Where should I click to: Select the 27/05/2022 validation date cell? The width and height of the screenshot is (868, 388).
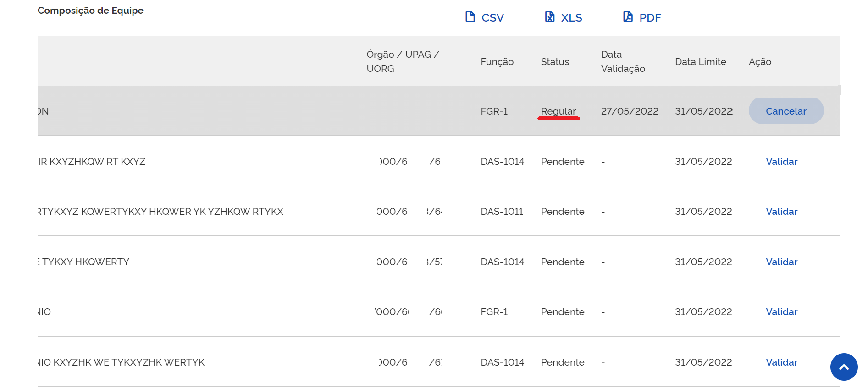pyautogui.click(x=629, y=111)
